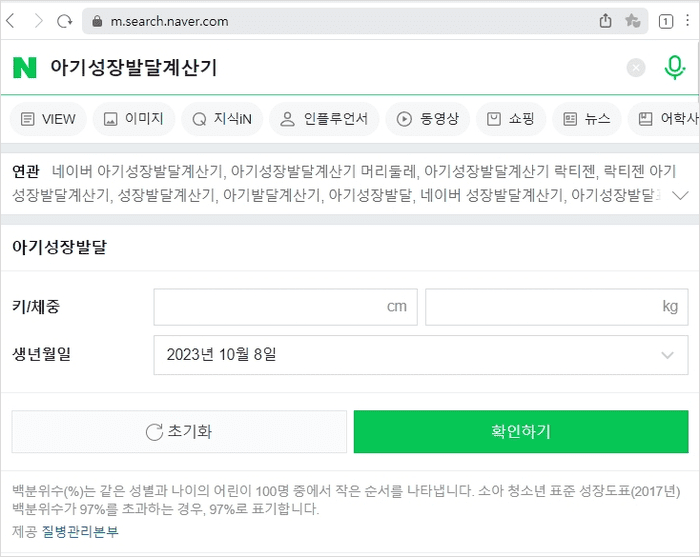
Task: Click the height input field in cm
Action: pyautogui.click(x=286, y=307)
